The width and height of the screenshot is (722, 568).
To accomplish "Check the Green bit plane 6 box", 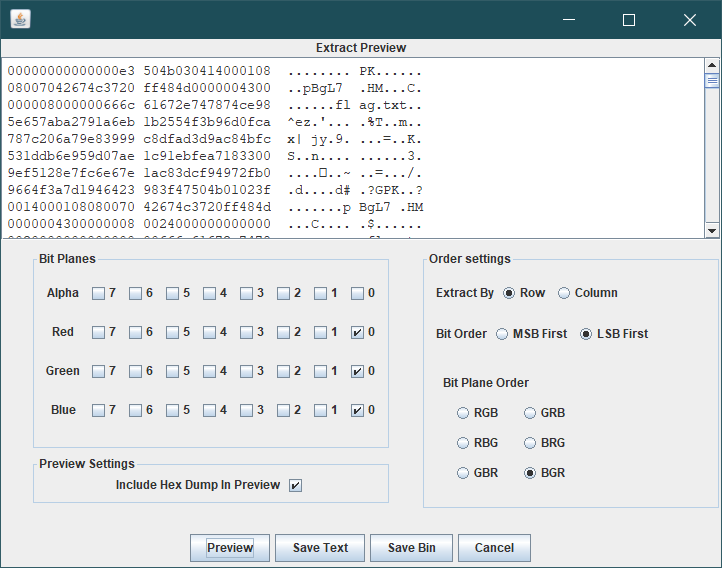I will point(135,371).
